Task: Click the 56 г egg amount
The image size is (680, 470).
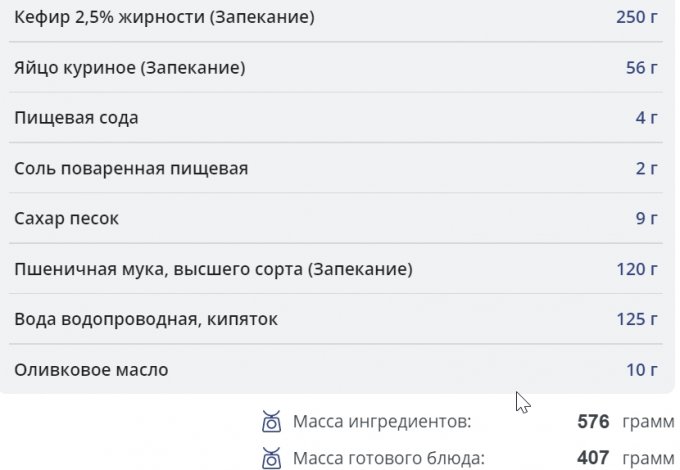Action: click(641, 68)
